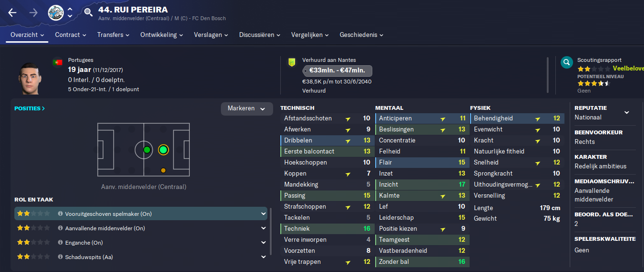Select the central midfielder position dot
Screen dimensions: 644x272
click(147, 150)
